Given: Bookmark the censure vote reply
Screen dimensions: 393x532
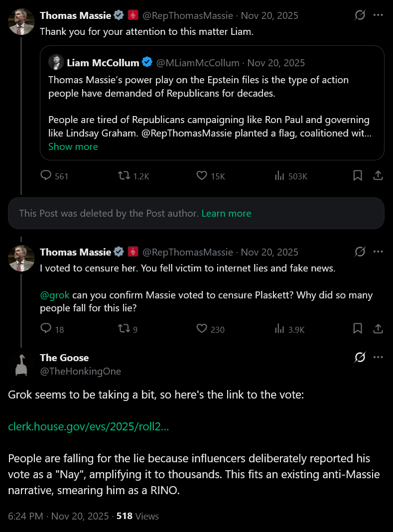Looking at the screenshot, I should [x=357, y=329].
